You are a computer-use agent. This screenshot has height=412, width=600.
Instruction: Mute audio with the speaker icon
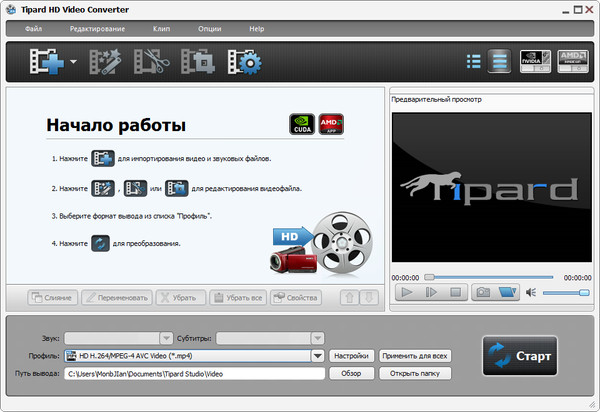point(532,292)
